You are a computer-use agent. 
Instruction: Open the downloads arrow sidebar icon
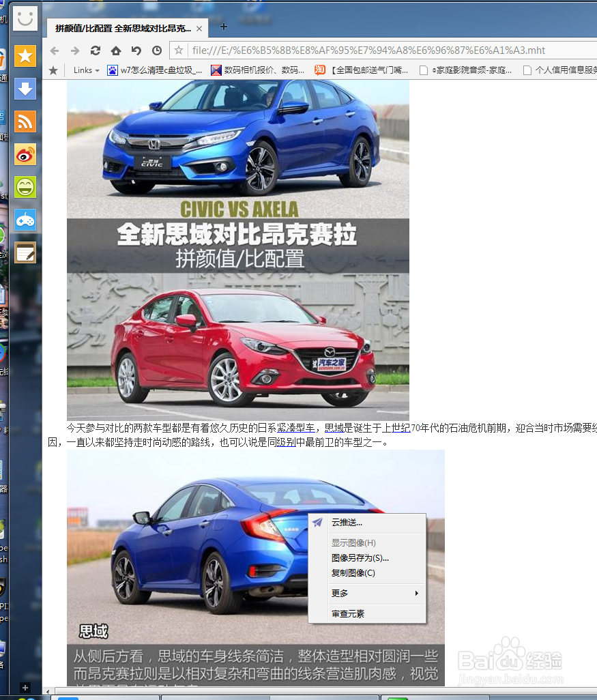(x=25, y=89)
